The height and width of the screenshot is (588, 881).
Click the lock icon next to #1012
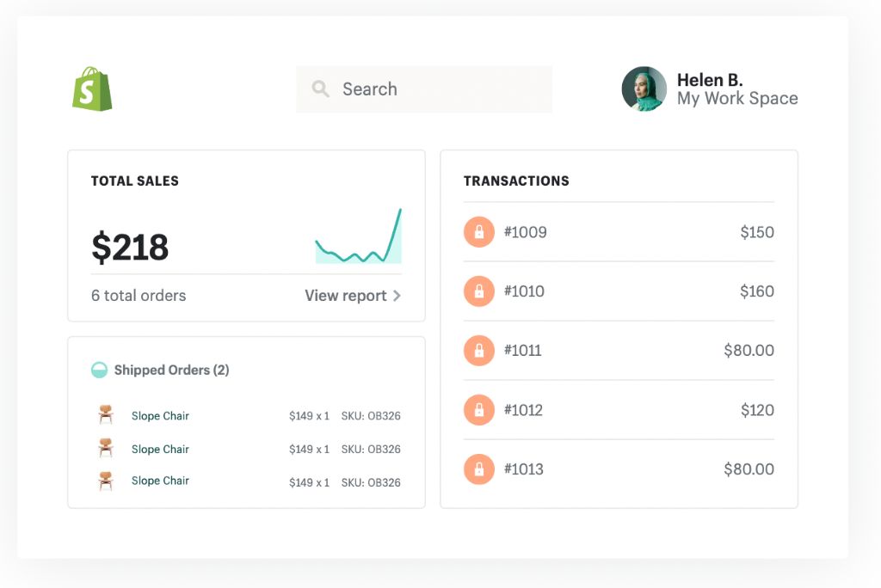479,410
